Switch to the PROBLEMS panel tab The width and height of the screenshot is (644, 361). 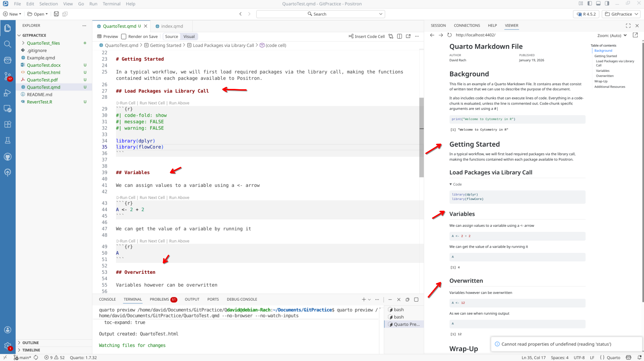click(159, 299)
